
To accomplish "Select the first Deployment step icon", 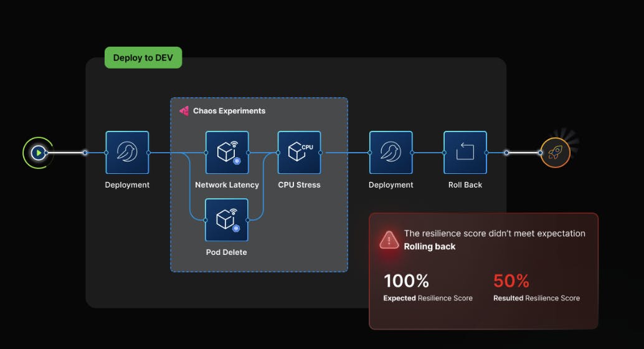I will click(x=127, y=153).
